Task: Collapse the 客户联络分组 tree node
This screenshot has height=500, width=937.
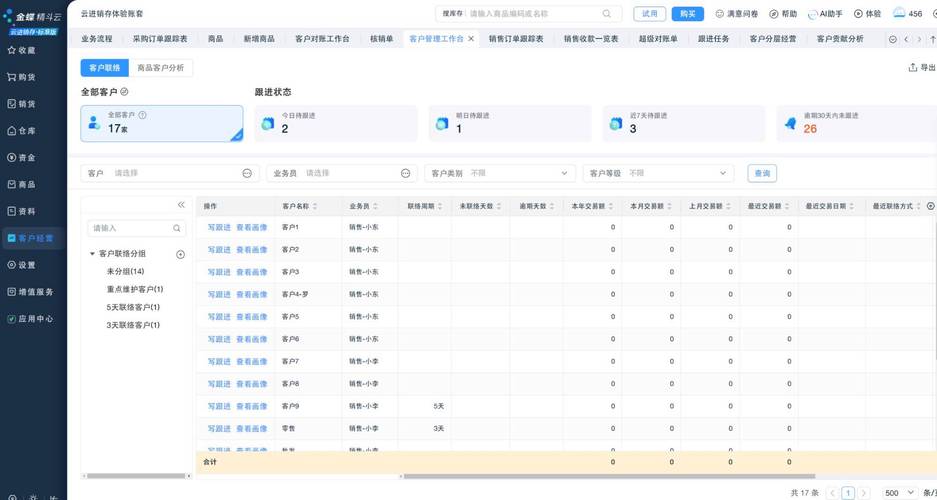Action: click(92, 254)
